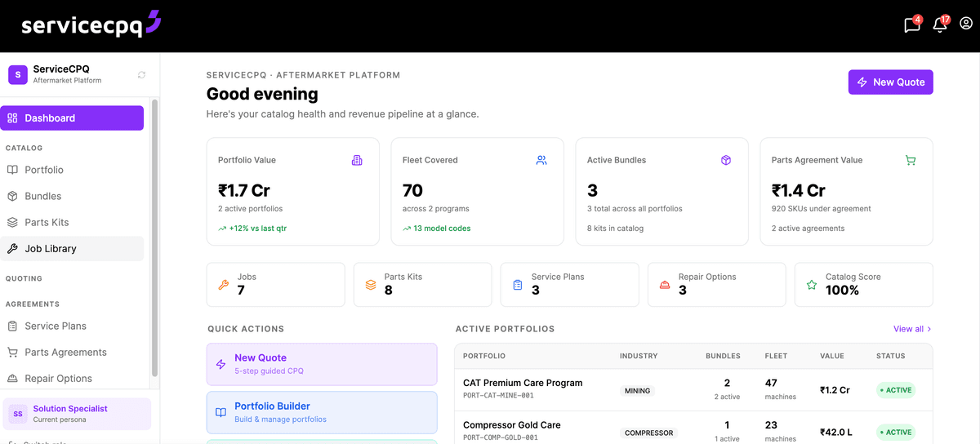Open the Jobs 7 stat card
The image size is (980, 444).
(x=276, y=284)
